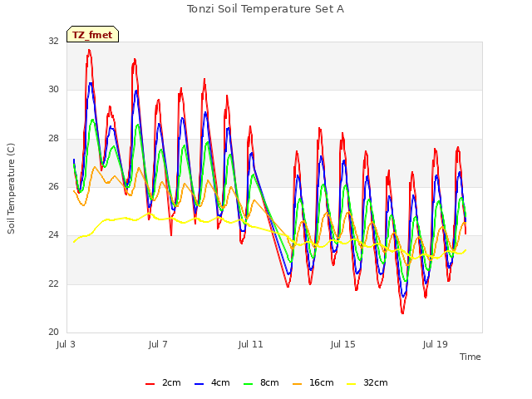Select the 2cm legend label
This screenshot has height=399, width=532.
[171, 382]
